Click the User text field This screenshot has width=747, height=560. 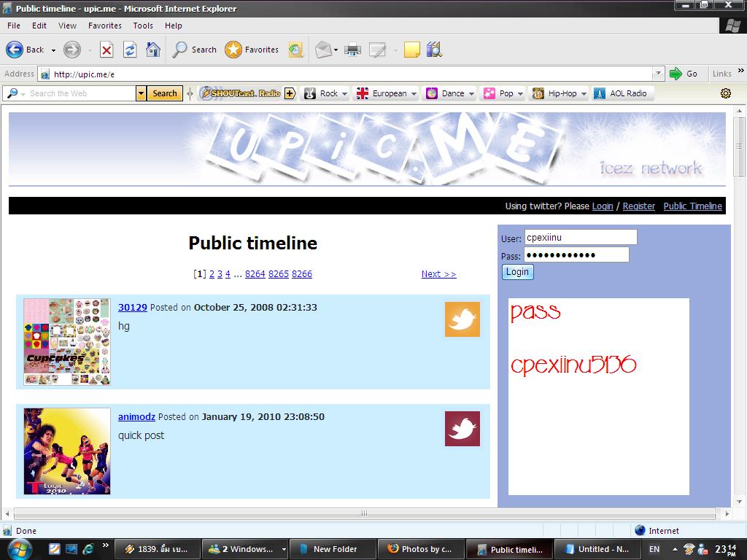click(581, 237)
